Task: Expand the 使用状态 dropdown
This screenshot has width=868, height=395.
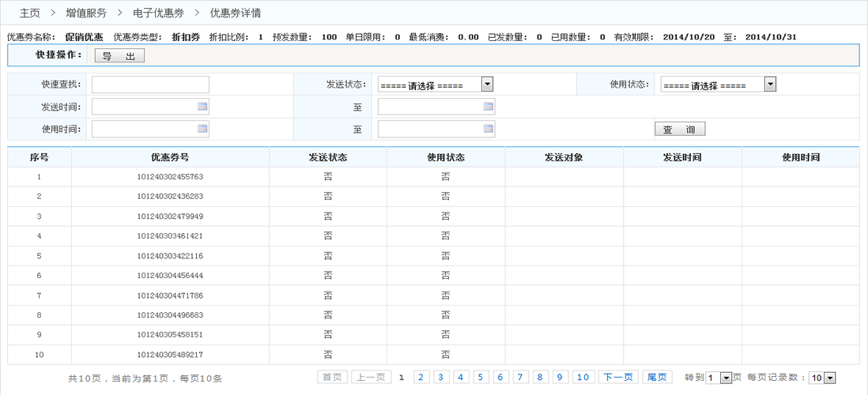Action: (770, 85)
